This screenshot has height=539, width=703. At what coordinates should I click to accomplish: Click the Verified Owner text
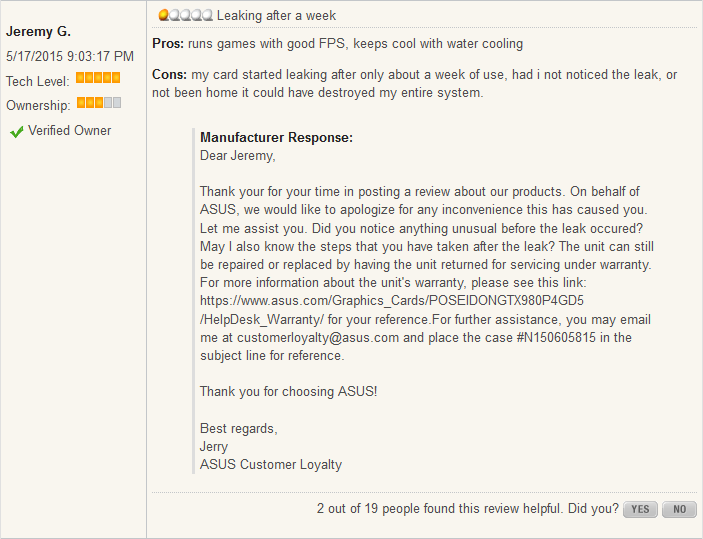69,131
